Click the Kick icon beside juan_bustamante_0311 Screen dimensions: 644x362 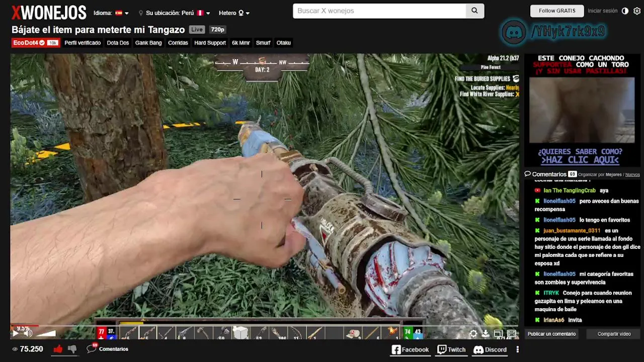click(x=537, y=231)
